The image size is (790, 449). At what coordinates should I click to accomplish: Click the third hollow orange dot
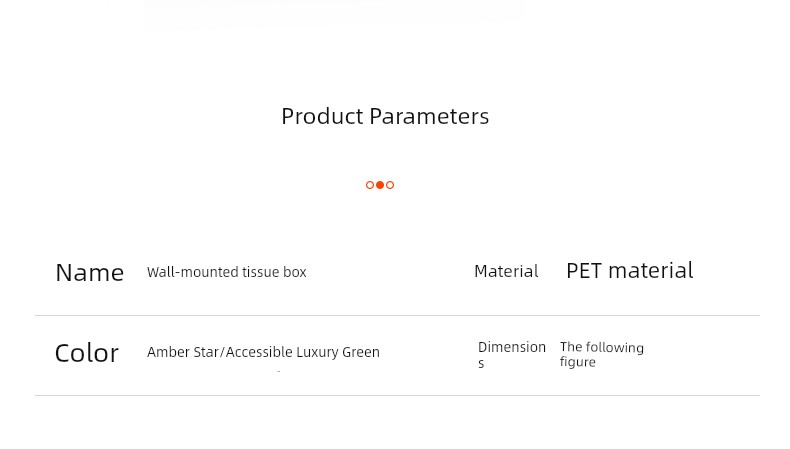[390, 185]
